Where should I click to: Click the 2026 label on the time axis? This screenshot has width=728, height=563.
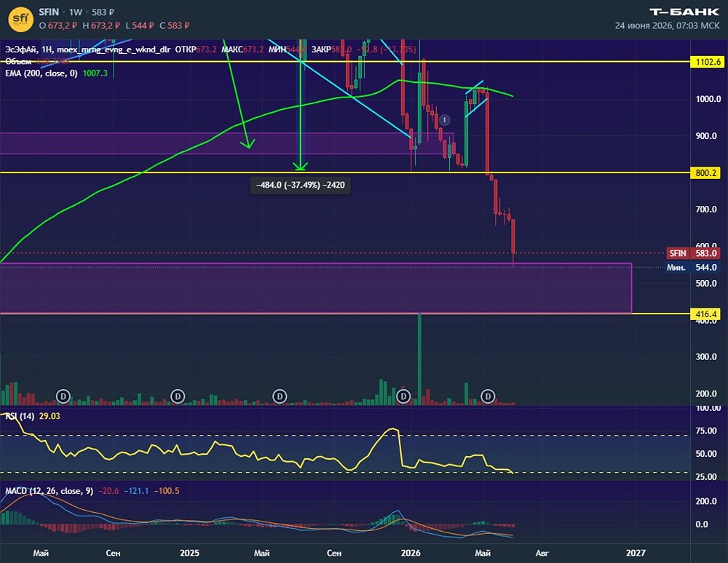[x=411, y=553]
